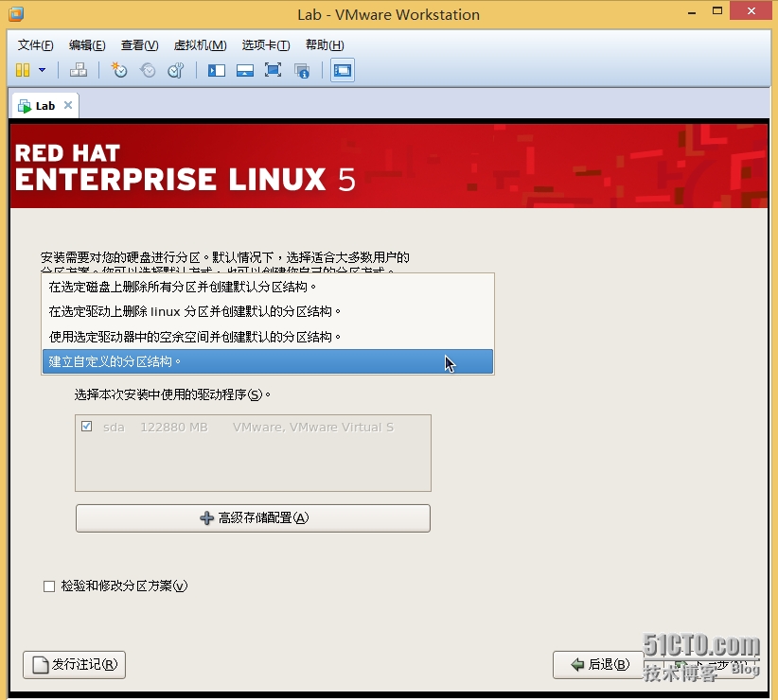Switch to Unity mode

[302, 70]
